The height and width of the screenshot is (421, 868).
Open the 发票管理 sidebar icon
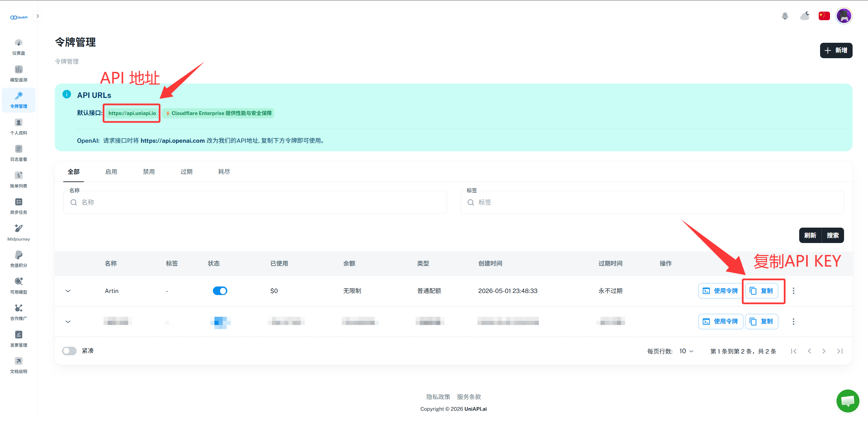coord(18,334)
